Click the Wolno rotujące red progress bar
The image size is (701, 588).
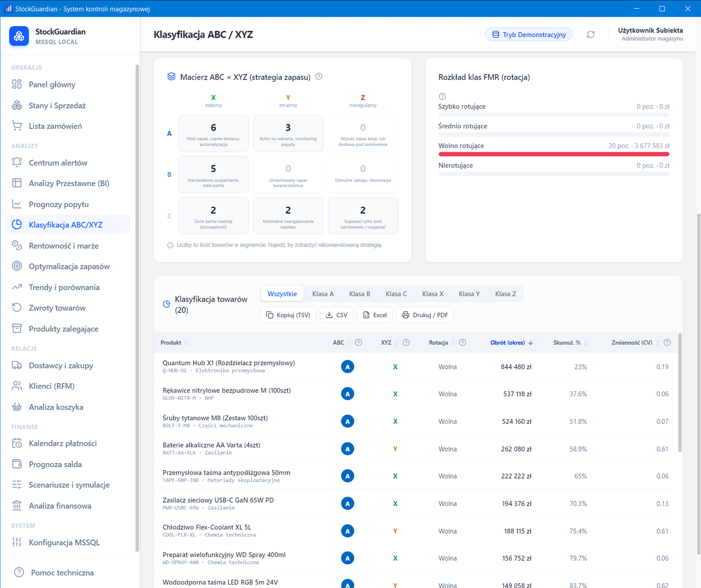[554, 154]
